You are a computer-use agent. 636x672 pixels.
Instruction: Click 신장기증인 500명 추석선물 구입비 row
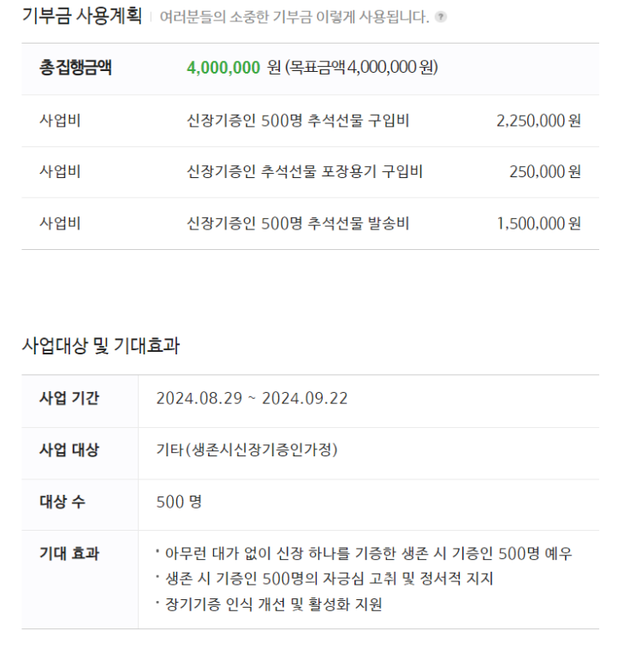point(310,121)
